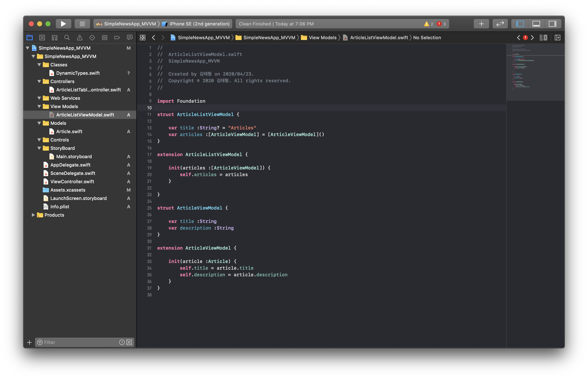Toggle the right Inspectors panel
Viewport: 588px width, 379px height.
[x=552, y=24]
